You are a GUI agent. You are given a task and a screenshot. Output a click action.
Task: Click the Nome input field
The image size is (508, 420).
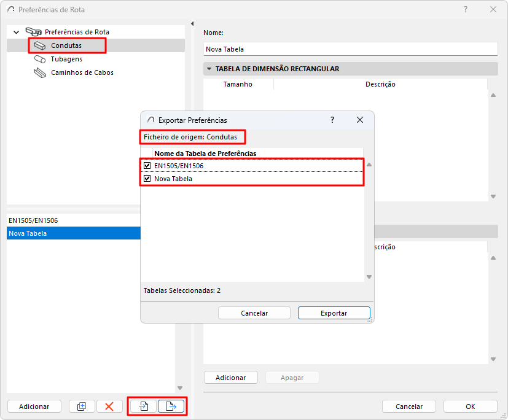pos(351,49)
